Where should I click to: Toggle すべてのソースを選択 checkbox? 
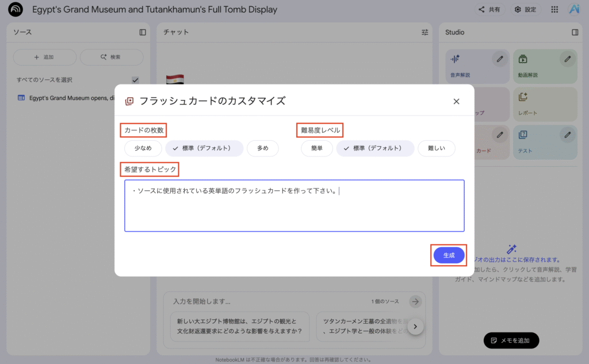pyautogui.click(x=135, y=80)
